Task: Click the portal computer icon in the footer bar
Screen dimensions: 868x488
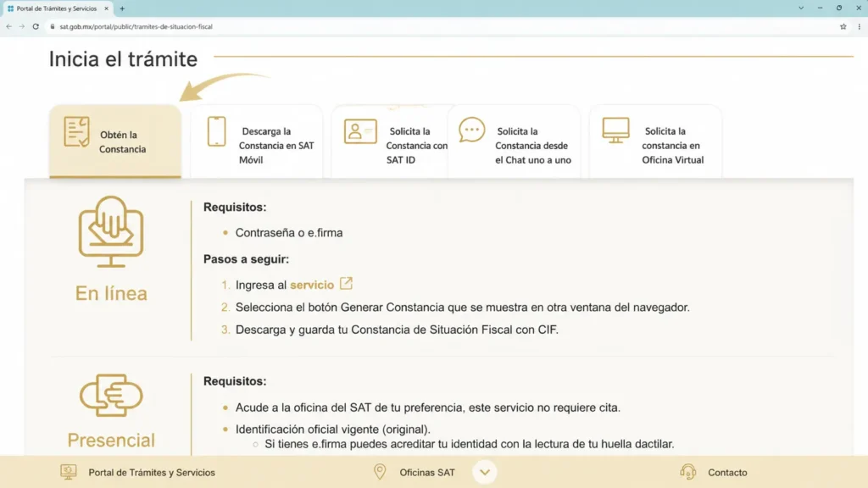Action: [x=69, y=472]
